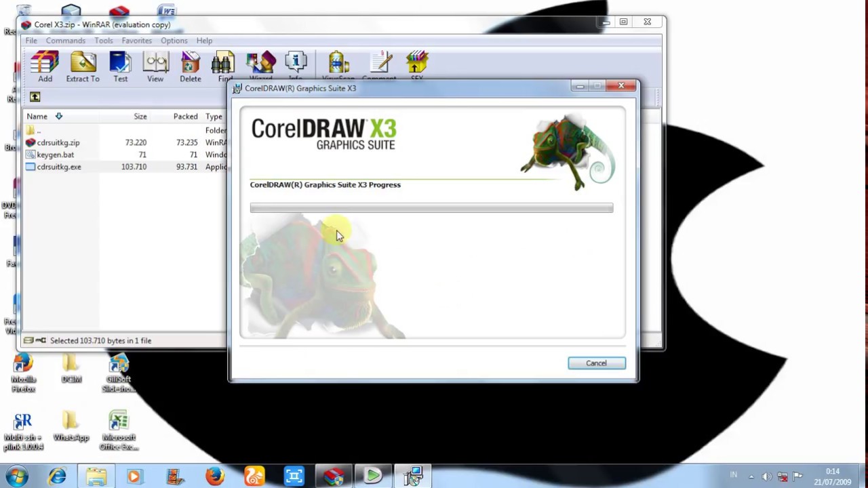Click the Info icon in WinRAR toolbar
The height and width of the screenshot is (488, 868).
click(x=296, y=66)
